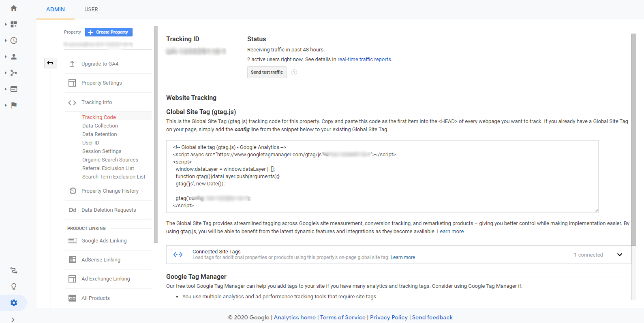644x323 pixels.
Task: Open Data Retention settings
Action: click(x=99, y=134)
